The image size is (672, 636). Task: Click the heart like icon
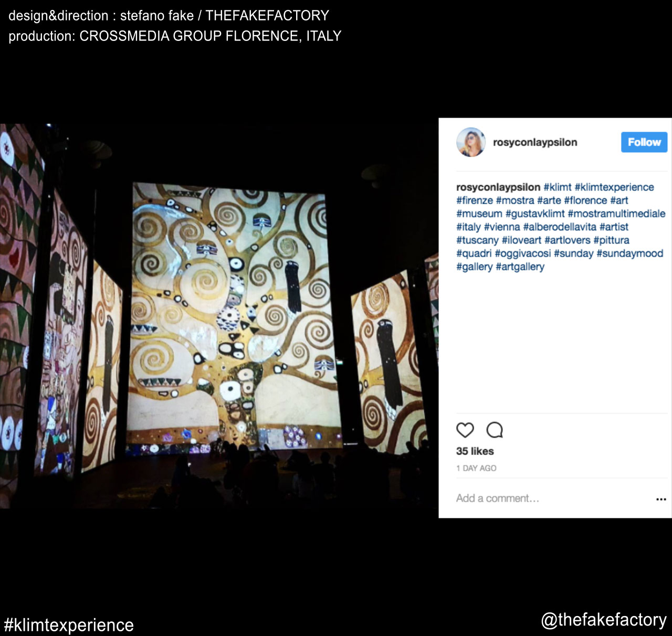pyautogui.click(x=465, y=430)
